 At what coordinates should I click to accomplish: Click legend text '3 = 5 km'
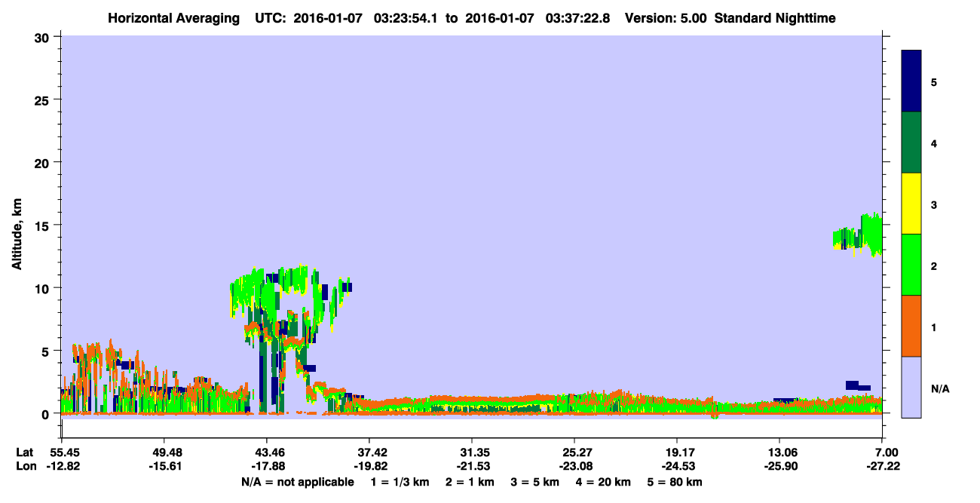tap(535, 482)
